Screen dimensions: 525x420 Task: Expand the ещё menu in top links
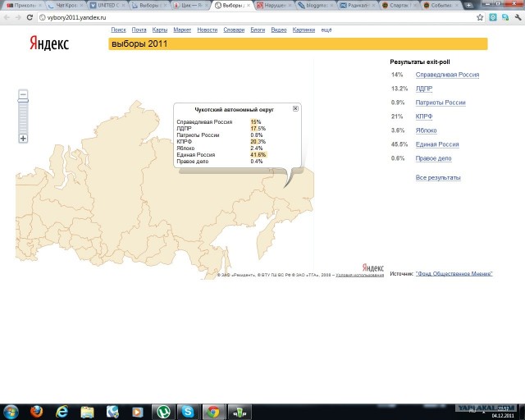[x=326, y=30]
